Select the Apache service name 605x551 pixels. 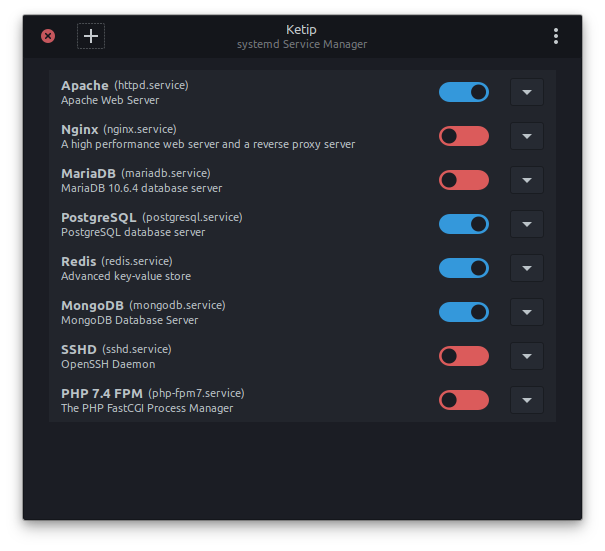click(x=84, y=86)
